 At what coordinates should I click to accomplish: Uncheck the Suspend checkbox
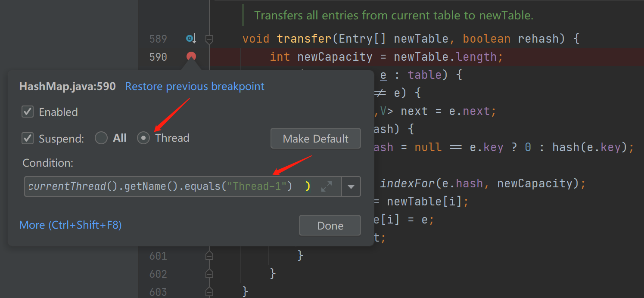point(28,139)
